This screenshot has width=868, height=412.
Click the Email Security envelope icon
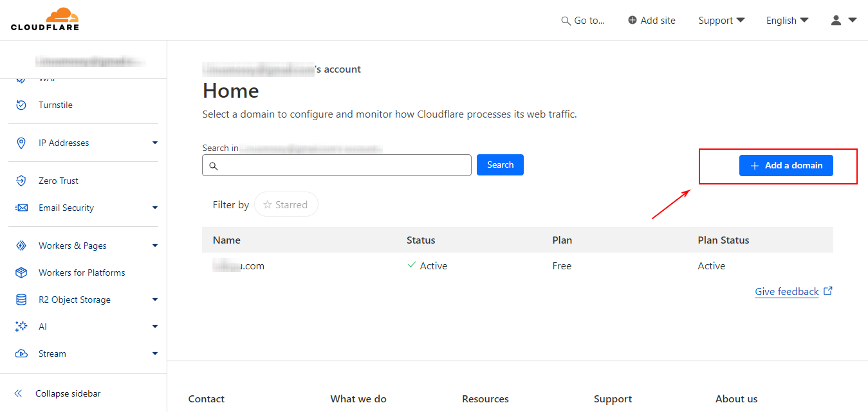coord(21,208)
